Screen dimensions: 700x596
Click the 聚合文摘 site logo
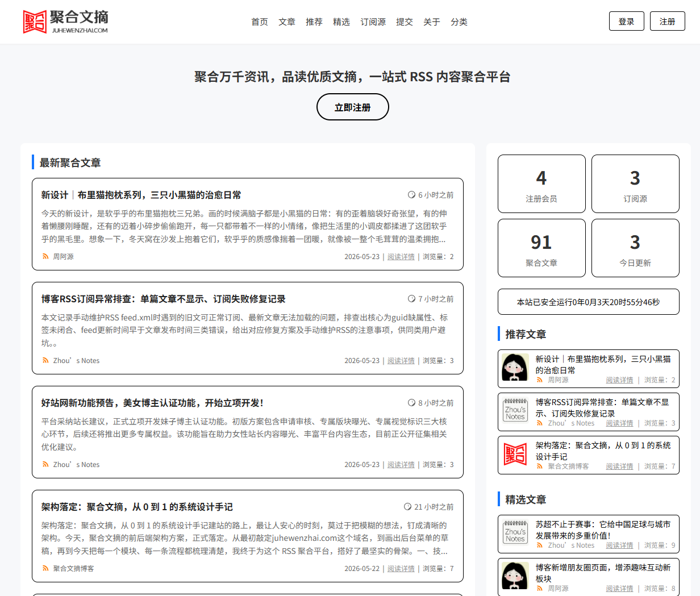pos(65,22)
